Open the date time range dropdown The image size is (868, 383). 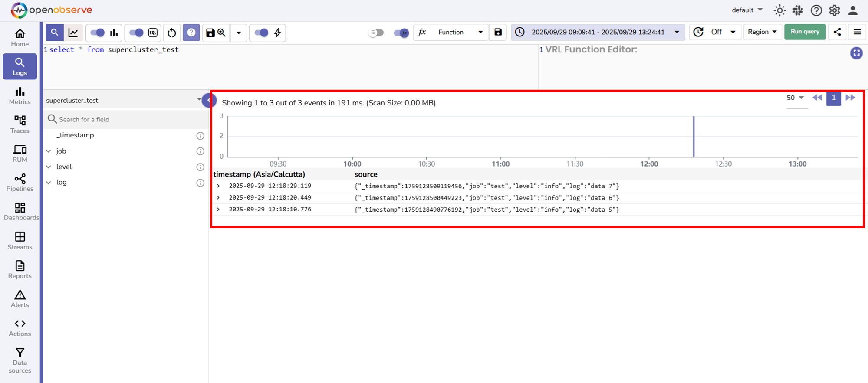598,32
